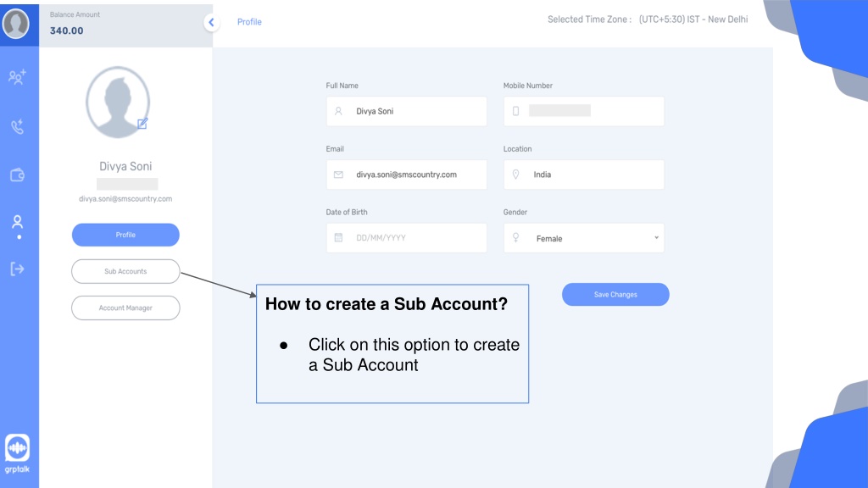Viewport: 868px width, 488px height.
Task: Open the wallet sidebar icon
Action: 17,175
